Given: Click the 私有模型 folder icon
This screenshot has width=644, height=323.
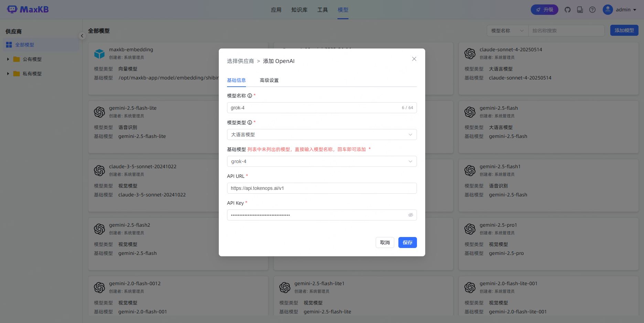Looking at the screenshot, I should pyautogui.click(x=17, y=74).
